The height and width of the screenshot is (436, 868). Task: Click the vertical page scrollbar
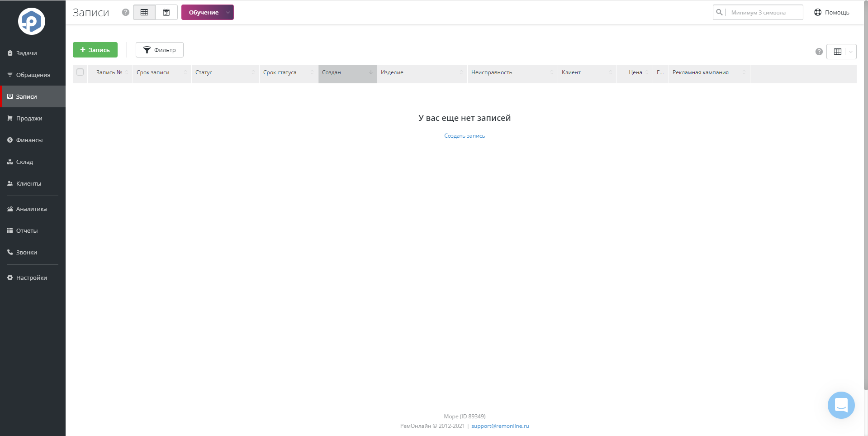[x=866, y=195]
